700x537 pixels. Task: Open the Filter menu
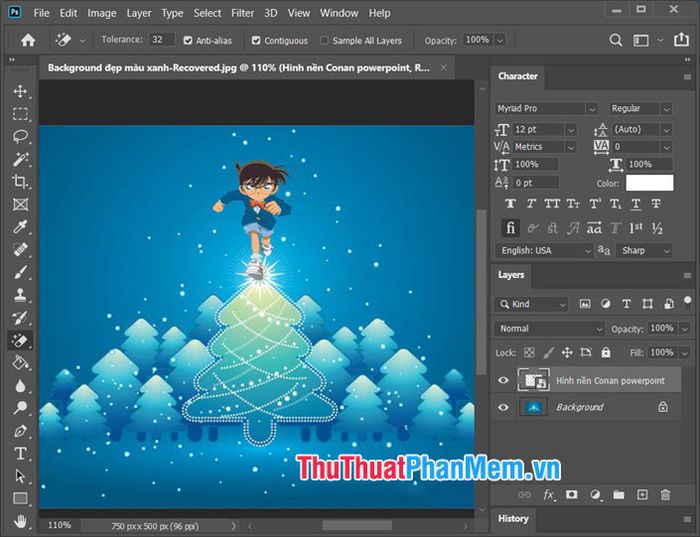point(242,13)
